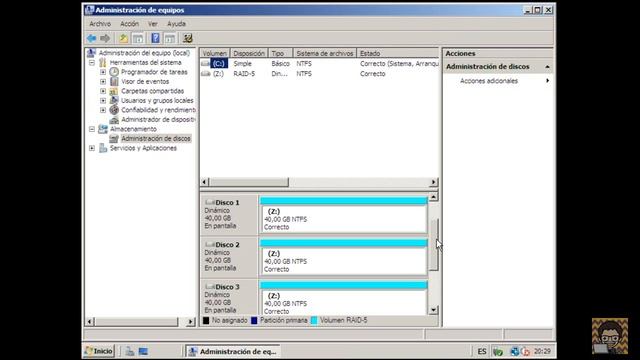Click the black No asignado legend swatch
Screen dimensions: 640x360
pyautogui.click(x=206, y=321)
